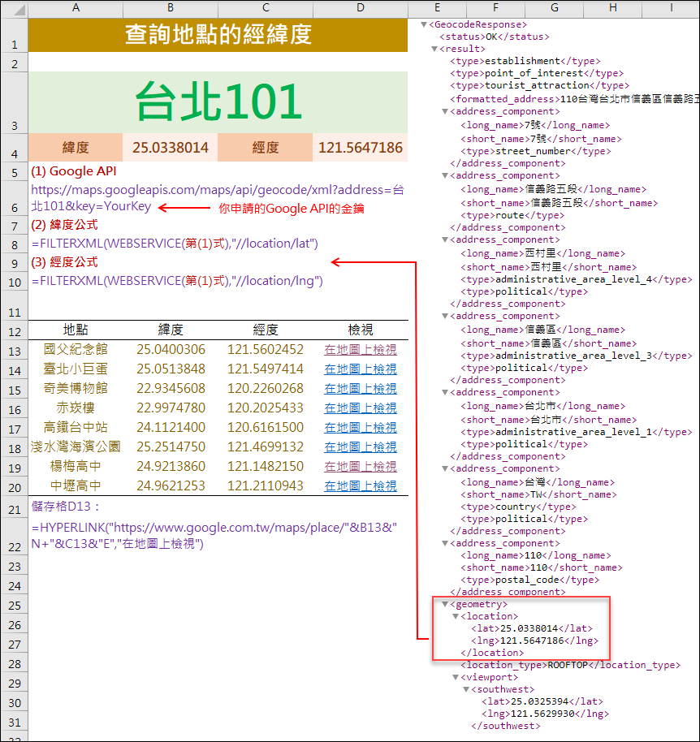Collapse the address_component node with postal_code type
This screenshot has width=700, height=742.
point(445,543)
